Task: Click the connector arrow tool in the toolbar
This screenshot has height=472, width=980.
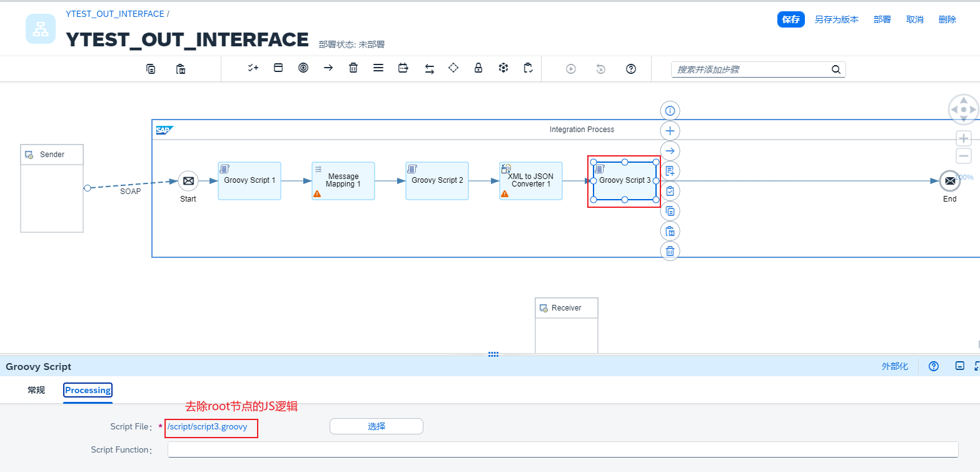Action: [328, 68]
